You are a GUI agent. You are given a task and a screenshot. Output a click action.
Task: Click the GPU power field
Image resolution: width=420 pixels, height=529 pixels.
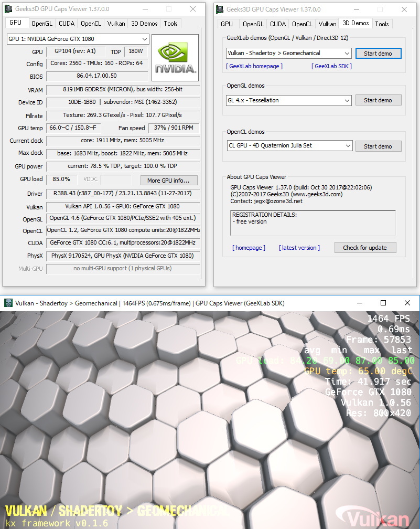point(123,166)
